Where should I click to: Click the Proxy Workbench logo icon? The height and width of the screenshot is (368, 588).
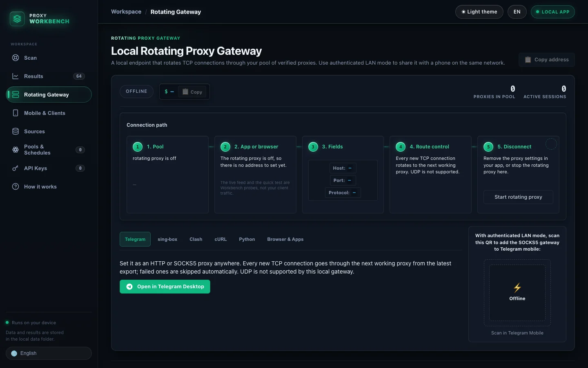17,19
